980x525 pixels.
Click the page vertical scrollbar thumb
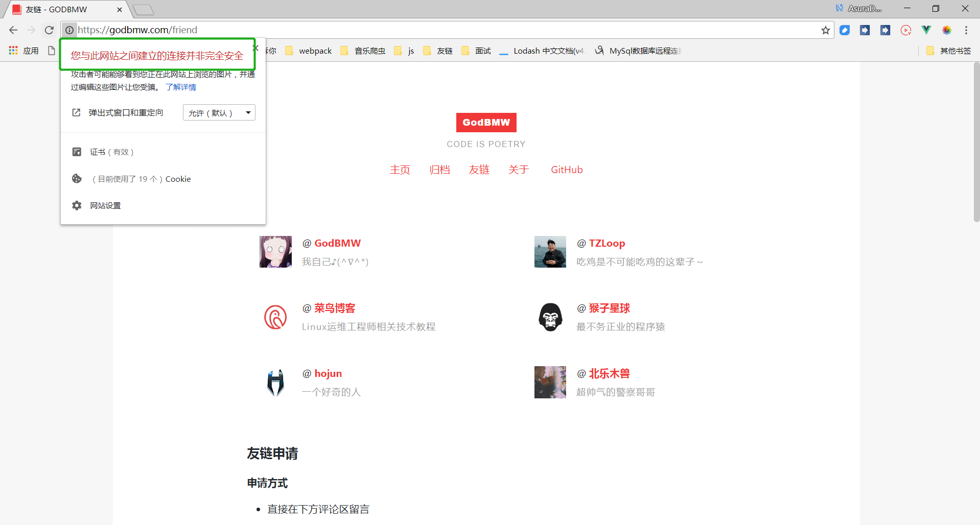click(x=976, y=143)
